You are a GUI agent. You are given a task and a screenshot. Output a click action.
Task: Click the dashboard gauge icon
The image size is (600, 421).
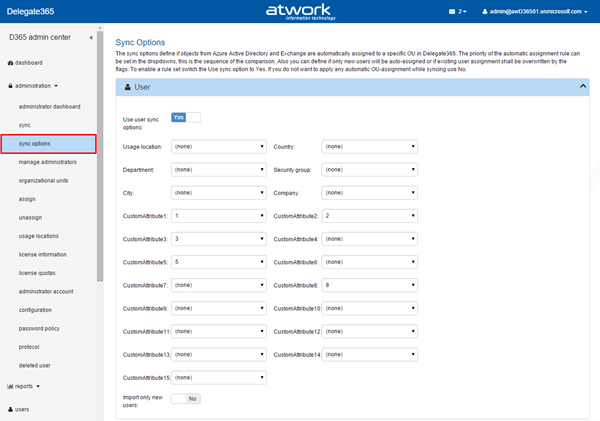(x=10, y=63)
